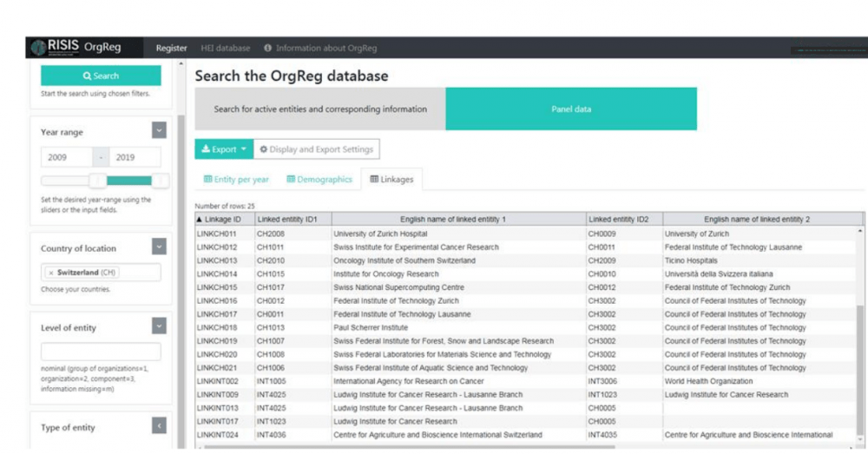Select the Panel data tab
The width and height of the screenshot is (868, 454).
(571, 109)
